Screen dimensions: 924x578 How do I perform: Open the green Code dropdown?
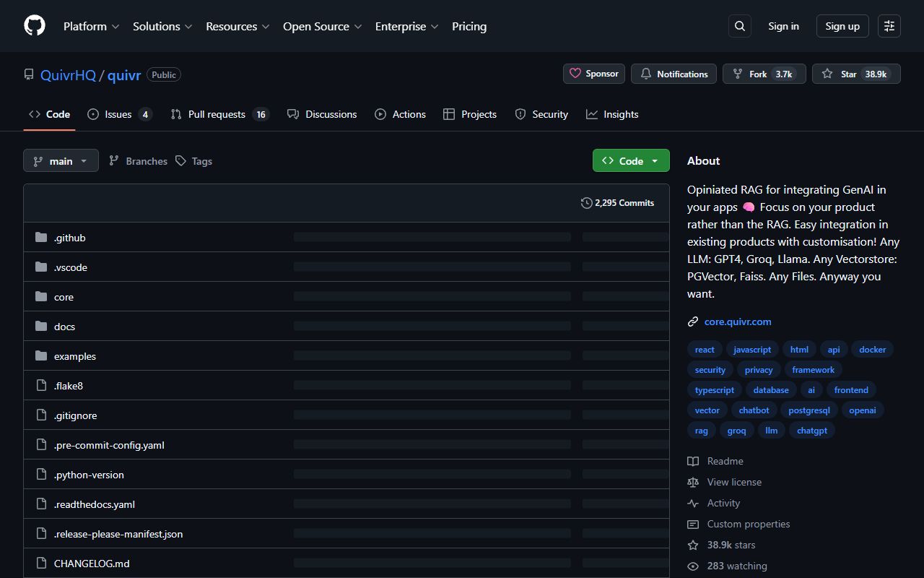(x=630, y=160)
